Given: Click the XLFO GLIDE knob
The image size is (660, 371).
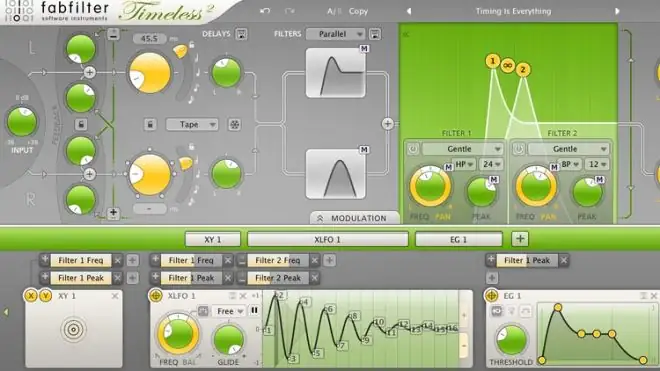Looking at the screenshot, I should (229, 339).
